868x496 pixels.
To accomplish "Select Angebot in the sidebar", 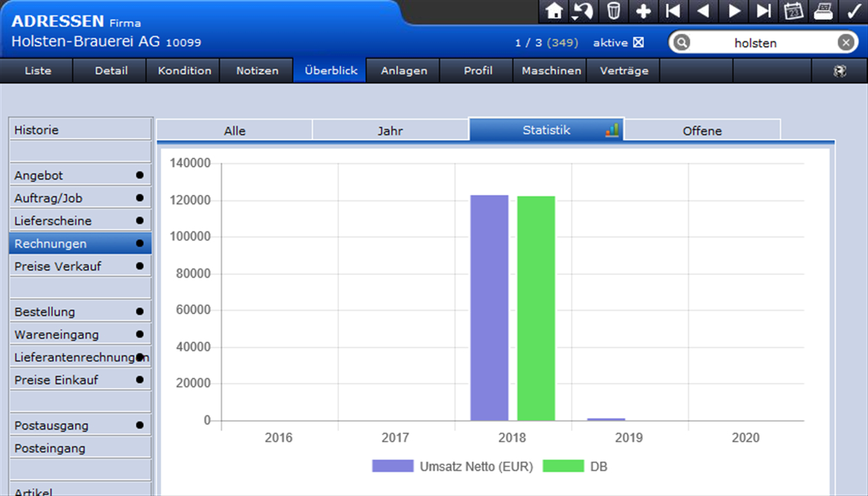I will (81, 175).
